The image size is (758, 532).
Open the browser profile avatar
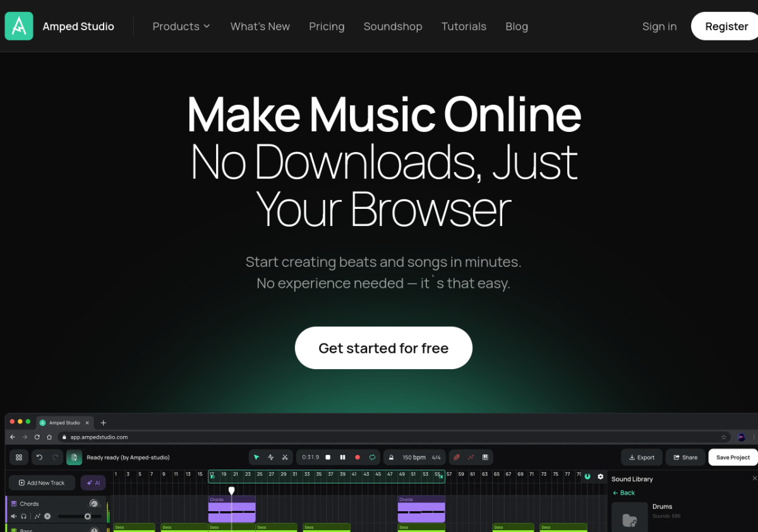pos(742,437)
